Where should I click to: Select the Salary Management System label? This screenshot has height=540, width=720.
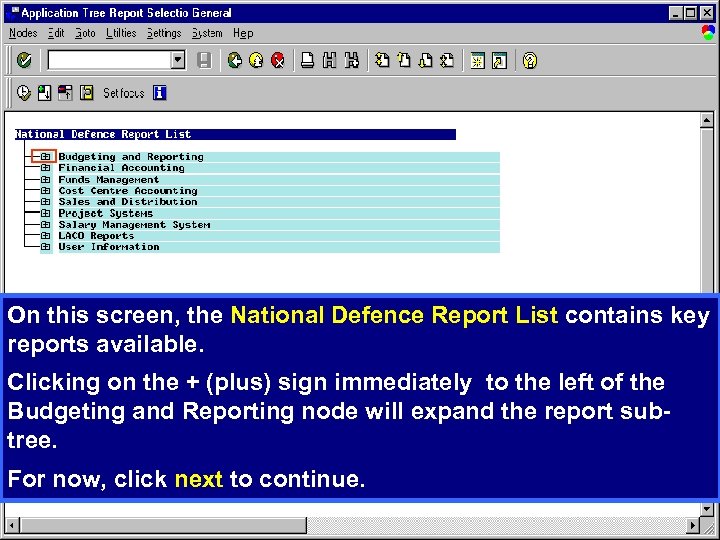(x=134, y=225)
